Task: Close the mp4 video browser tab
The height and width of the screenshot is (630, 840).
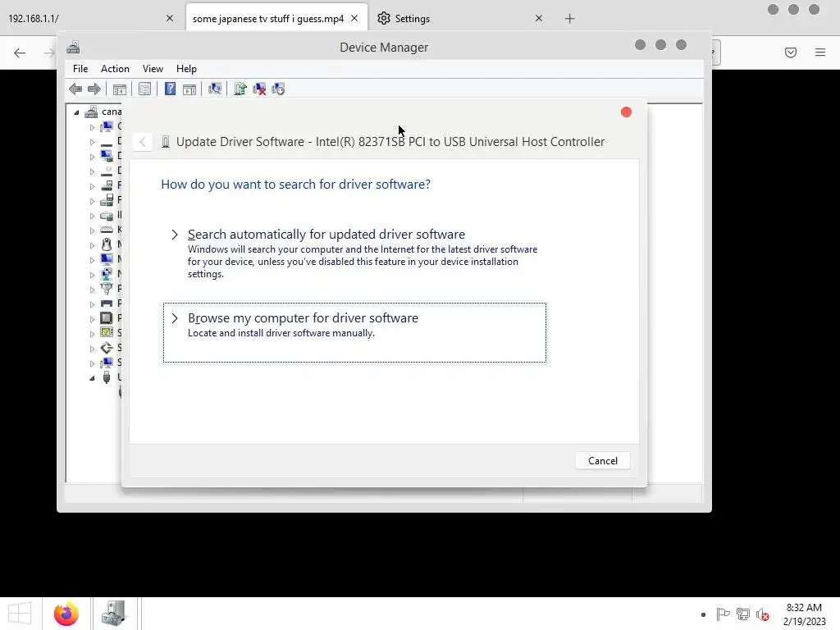Action: pyautogui.click(x=354, y=18)
